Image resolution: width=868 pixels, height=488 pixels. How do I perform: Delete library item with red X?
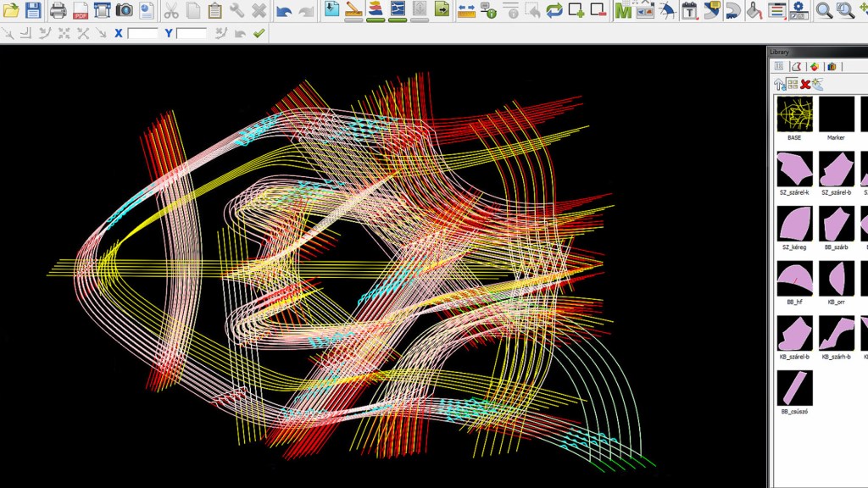click(804, 84)
